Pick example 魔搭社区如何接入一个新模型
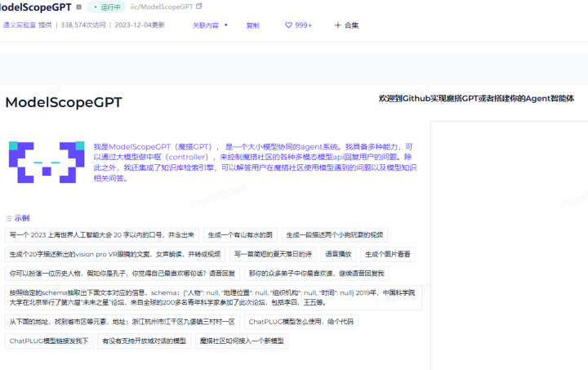Screen dimensions: 588x370 pos(241,341)
